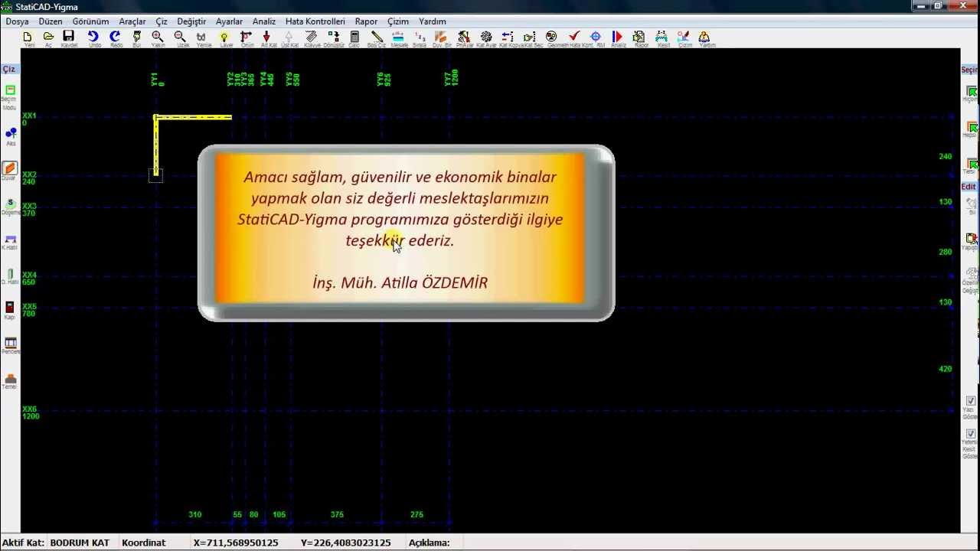The image size is (980, 551).
Task: Click the Çizim (drawing) toolbar icon
Action: (x=684, y=37)
